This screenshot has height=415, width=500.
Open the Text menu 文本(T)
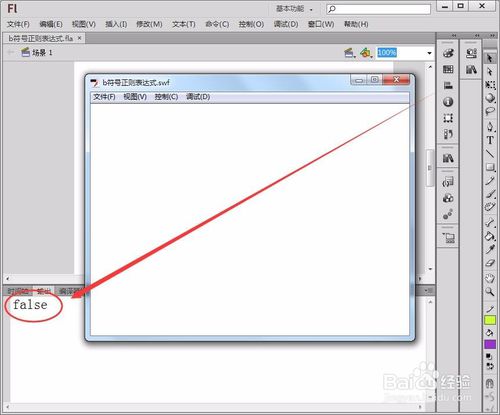[x=183, y=24]
